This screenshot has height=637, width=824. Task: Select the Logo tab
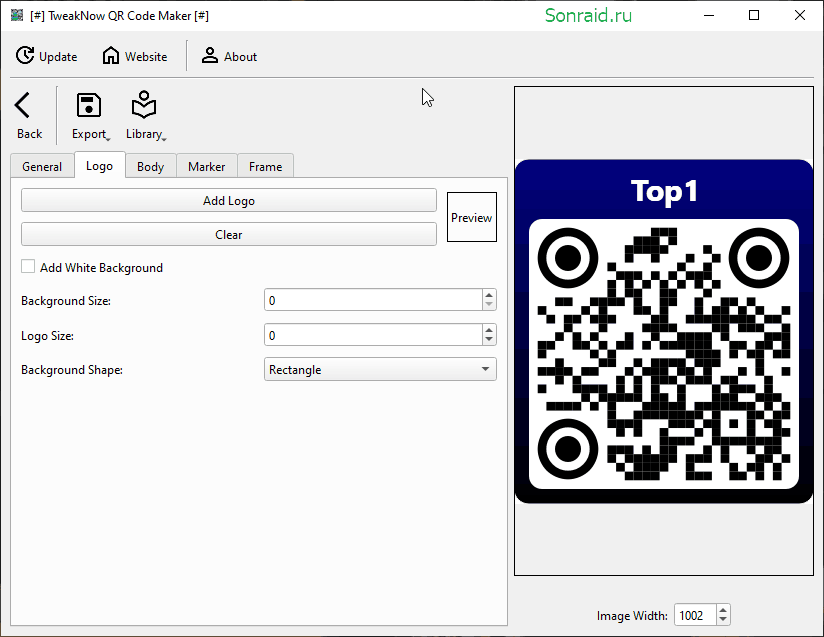click(x=99, y=166)
